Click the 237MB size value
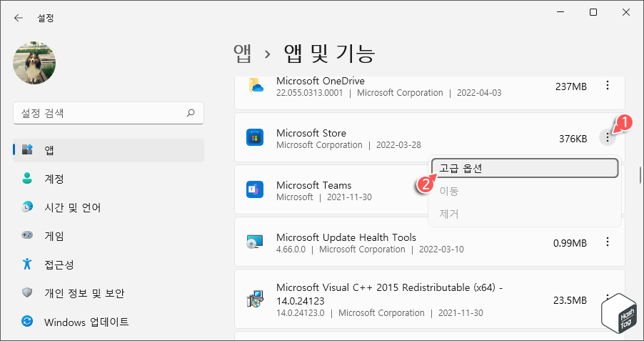The width and height of the screenshot is (644, 341). click(571, 87)
